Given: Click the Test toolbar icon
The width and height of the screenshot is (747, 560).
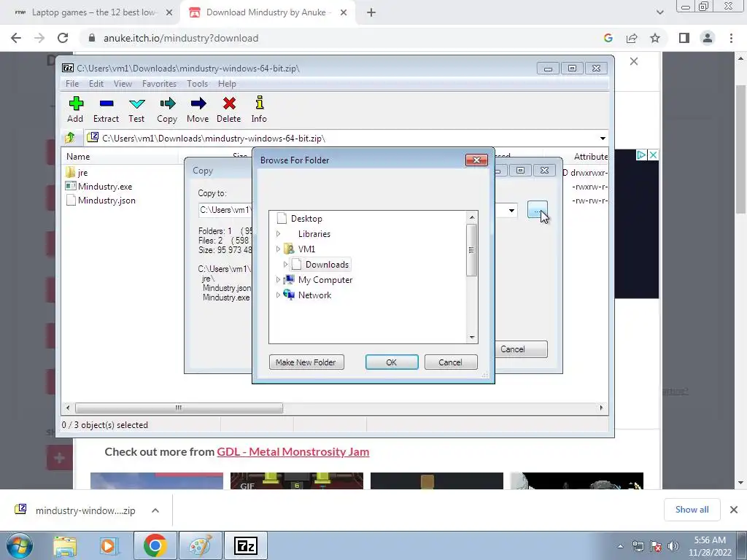Looking at the screenshot, I should tap(136, 109).
